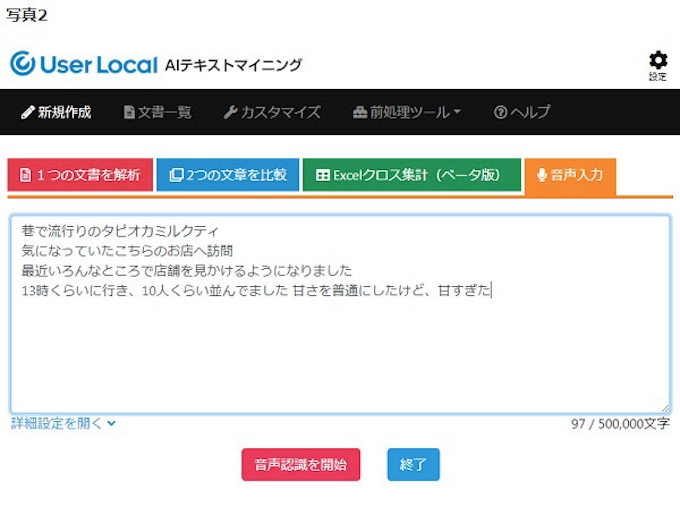Click the table icon in Excelクロス集計 tab
The image size is (680, 507).
click(x=322, y=175)
